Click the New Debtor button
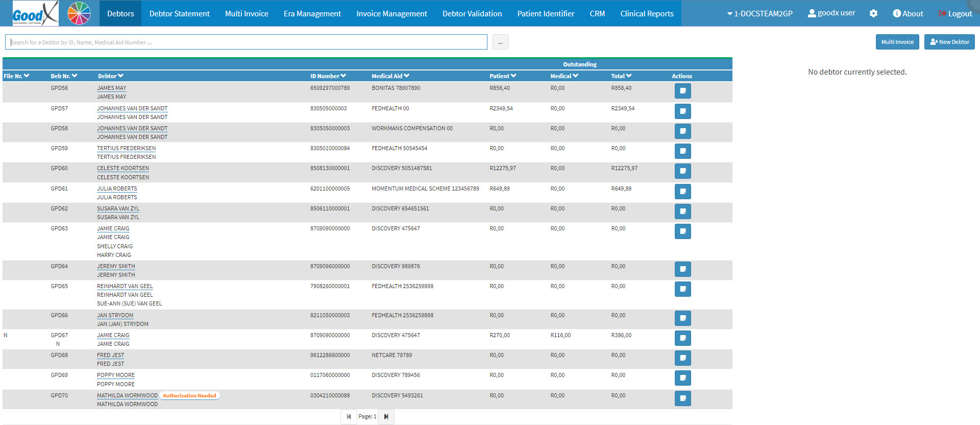Image resolution: width=980 pixels, height=425 pixels. [949, 42]
